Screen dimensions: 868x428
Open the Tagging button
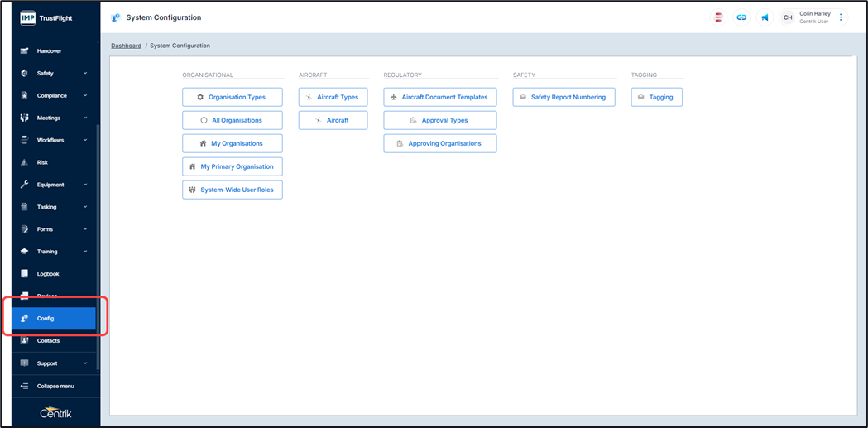tap(656, 97)
